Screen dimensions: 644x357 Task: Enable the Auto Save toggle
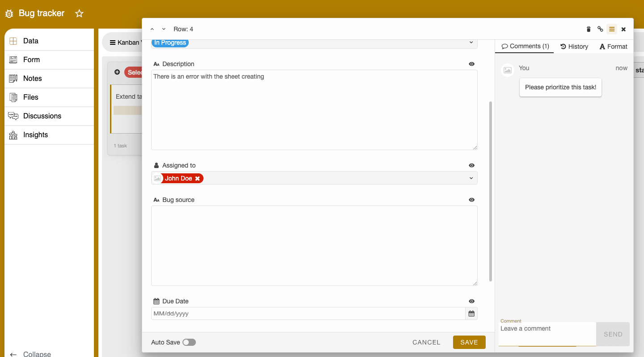click(x=189, y=342)
